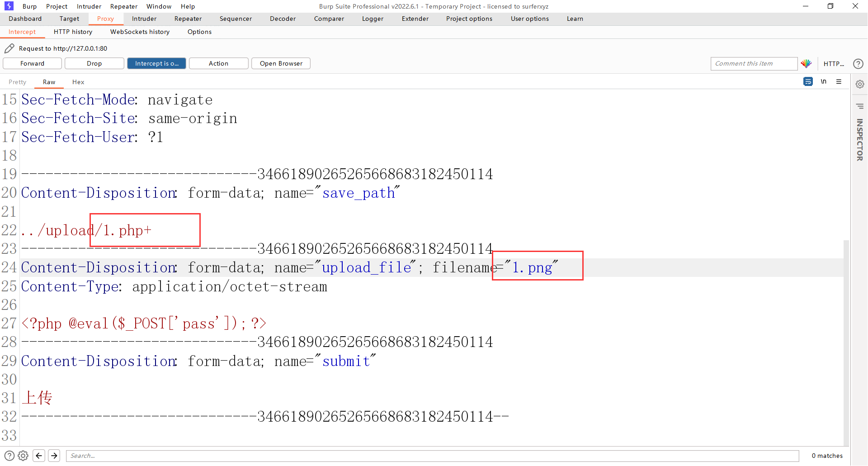This screenshot has height=466, width=868.
Task: Go to next search match arrow
Action: (54, 456)
